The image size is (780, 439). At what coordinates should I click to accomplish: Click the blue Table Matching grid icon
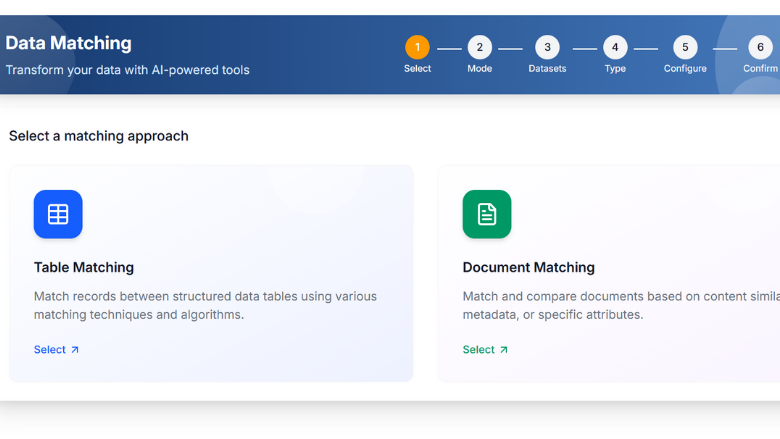tap(58, 214)
